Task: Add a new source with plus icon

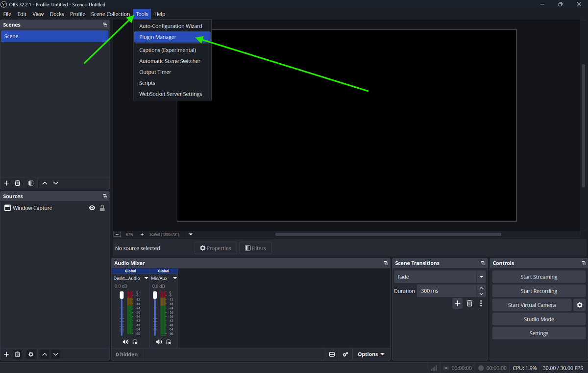Action: pos(6,354)
